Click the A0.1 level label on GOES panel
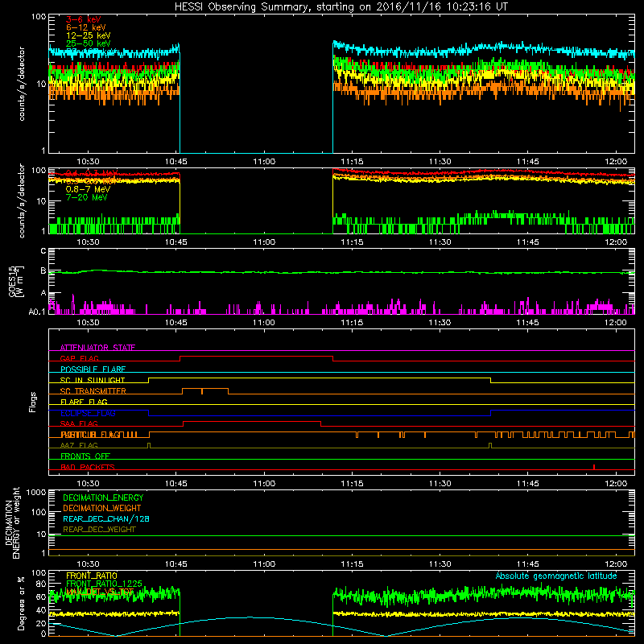Image resolution: width=644 pixels, height=644 pixels. coord(37,312)
